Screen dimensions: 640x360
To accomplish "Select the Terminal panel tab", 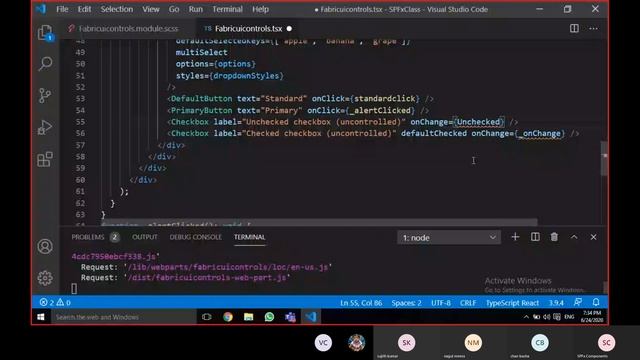I will pyautogui.click(x=249, y=237).
